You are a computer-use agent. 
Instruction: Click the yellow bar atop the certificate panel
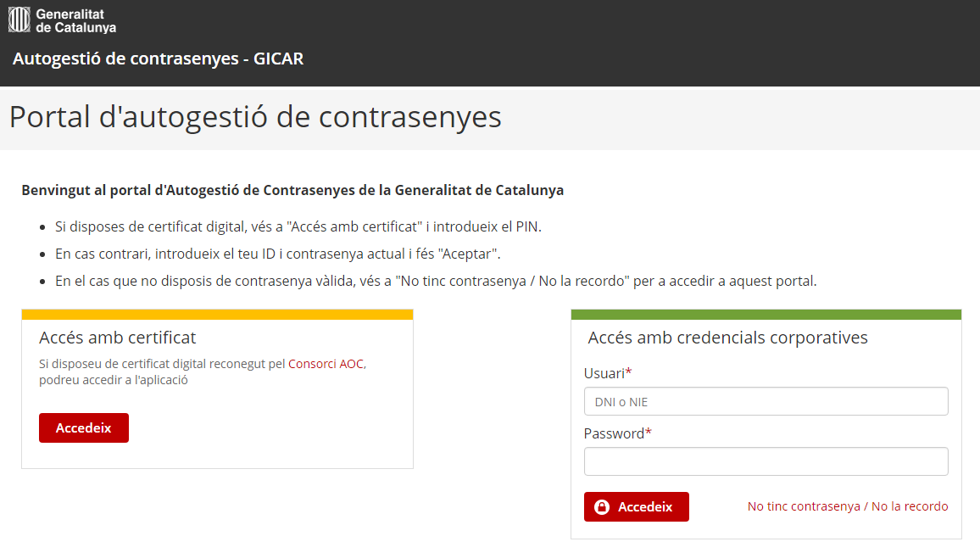(x=218, y=315)
